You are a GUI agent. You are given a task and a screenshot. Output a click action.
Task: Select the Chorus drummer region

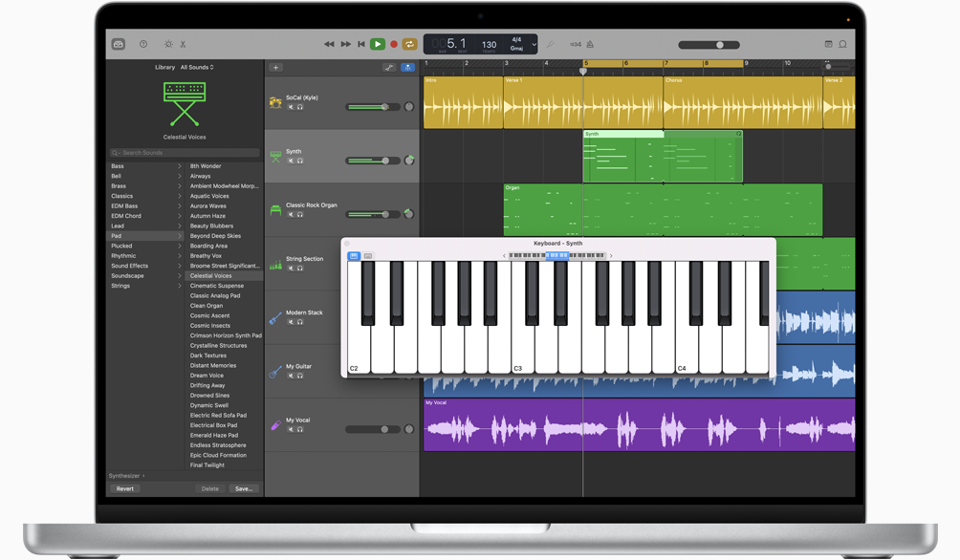(x=743, y=102)
